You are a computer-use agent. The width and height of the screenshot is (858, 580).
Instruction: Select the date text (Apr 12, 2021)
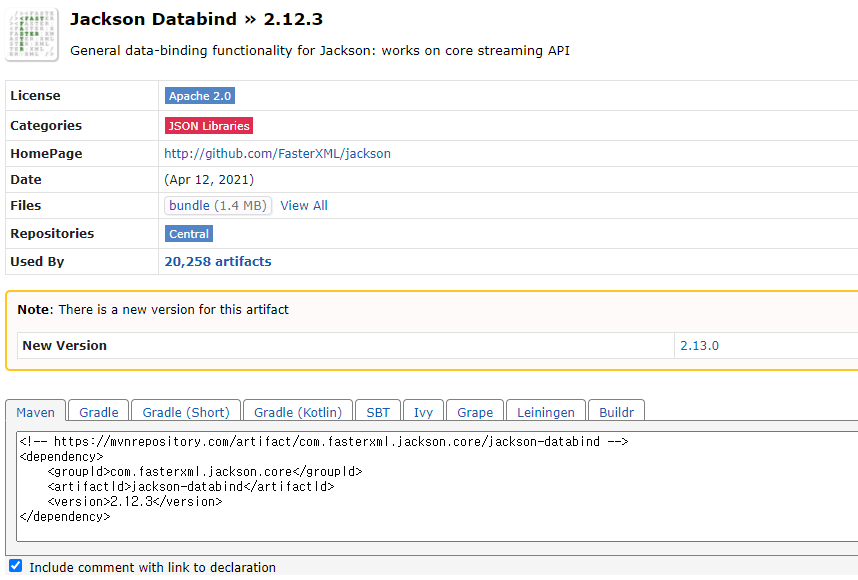pos(209,179)
